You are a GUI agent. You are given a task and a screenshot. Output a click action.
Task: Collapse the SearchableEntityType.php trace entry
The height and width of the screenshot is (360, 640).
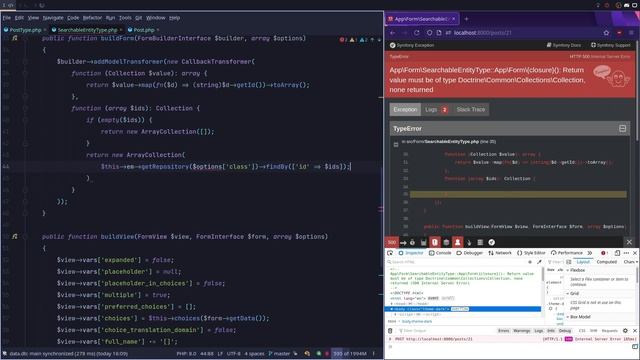(396, 144)
